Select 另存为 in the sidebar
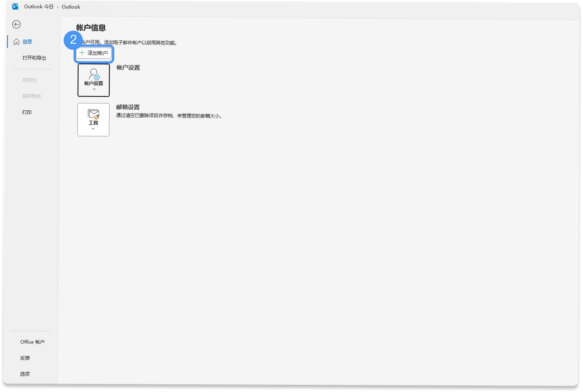 coord(30,80)
